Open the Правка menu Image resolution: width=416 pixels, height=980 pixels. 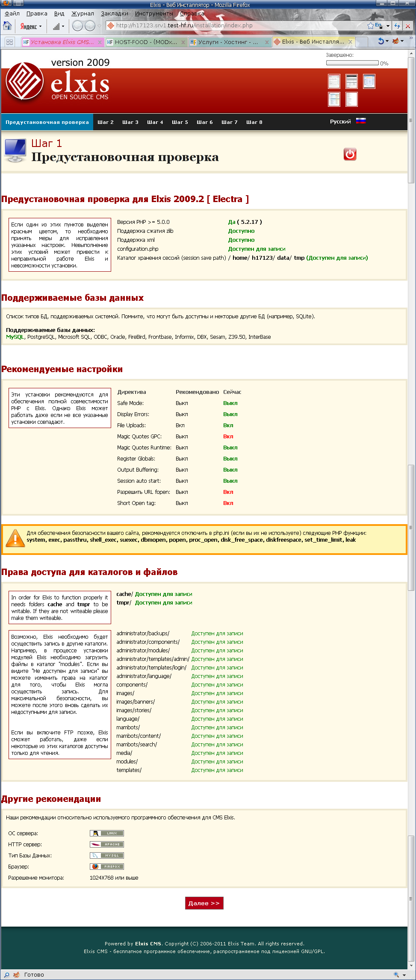pos(37,13)
